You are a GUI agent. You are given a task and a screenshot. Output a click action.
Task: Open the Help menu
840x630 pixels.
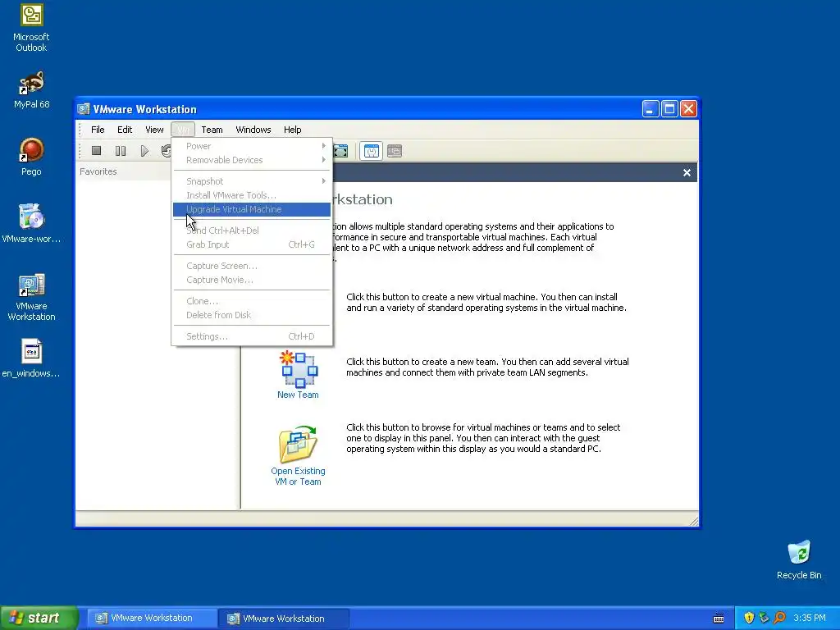point(293,130)
